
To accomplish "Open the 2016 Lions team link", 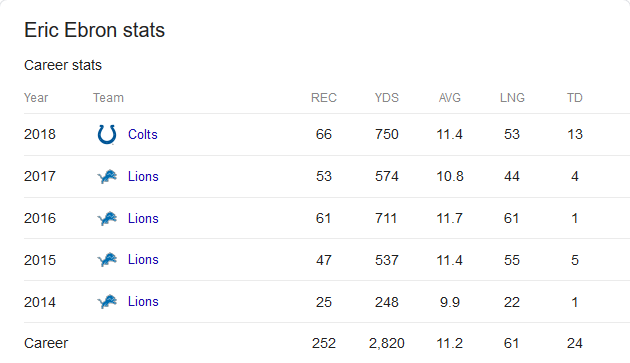I will tap(143, 218).
